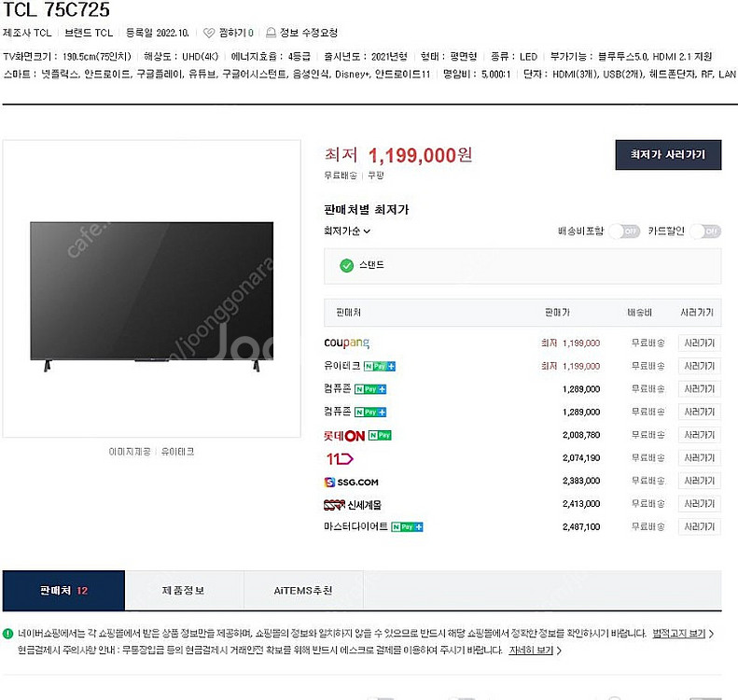Click 사러가기 in the 마스터디어트 row
This screenshot has height=700, width=738.
[x=699, y=526]
